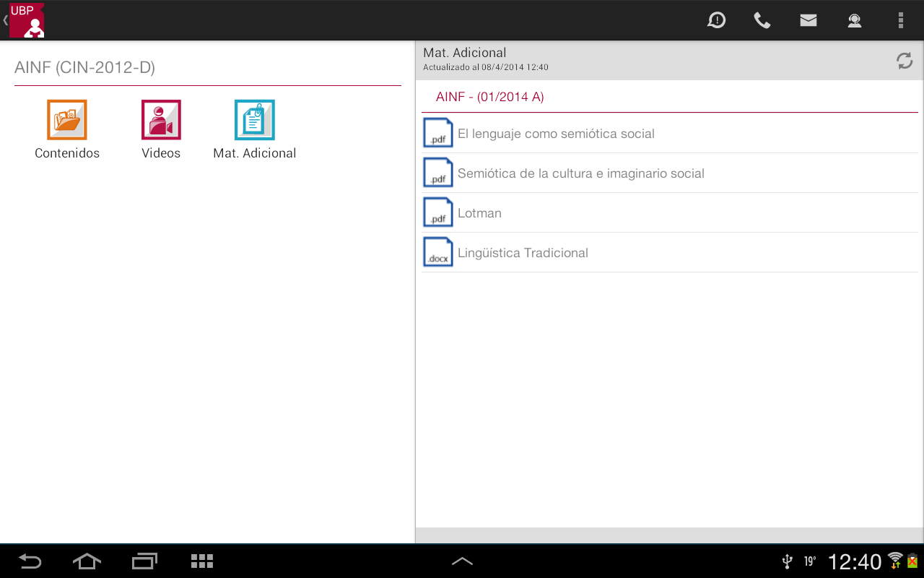The height and width of the screenshot is (578, 924).
Task: Tap the grid apps menu icon
Action: (x=202, y=561)
